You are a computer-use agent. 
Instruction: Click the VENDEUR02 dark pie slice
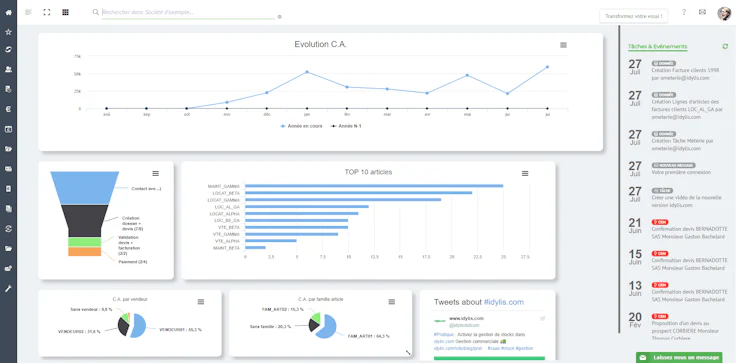point(123,327)
